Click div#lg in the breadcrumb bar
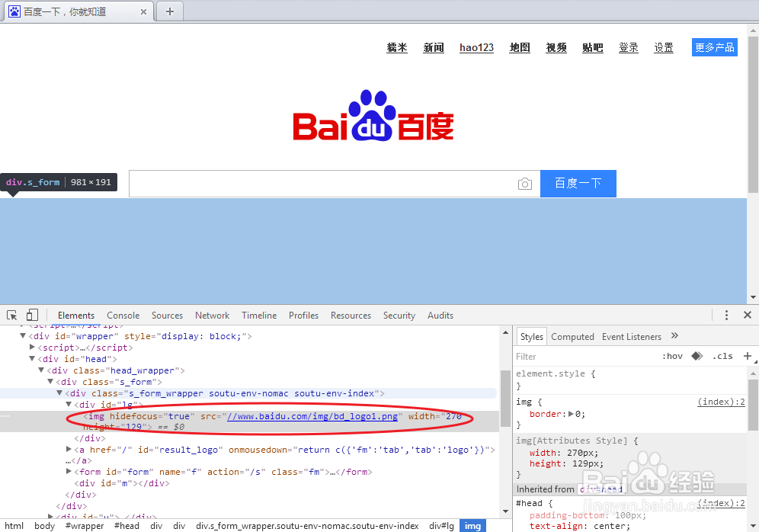759x532 pixels. [x=441, y=526]
